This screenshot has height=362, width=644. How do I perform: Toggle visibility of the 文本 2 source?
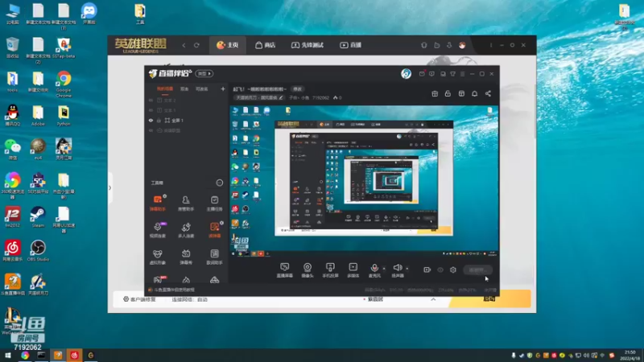click(151, 100)
